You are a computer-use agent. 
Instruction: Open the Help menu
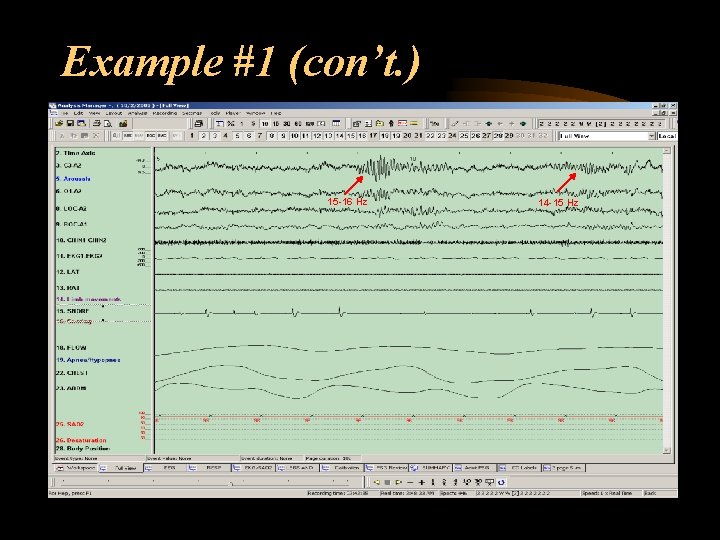(x=276, y=113)
